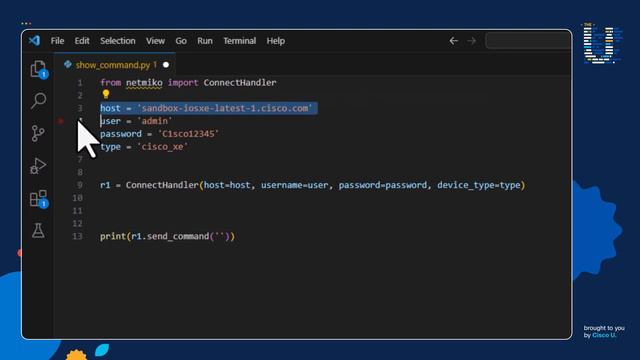This screenshot has width=640, height=360.
Task: Open the Terminal menu
Action: point(240,41)
